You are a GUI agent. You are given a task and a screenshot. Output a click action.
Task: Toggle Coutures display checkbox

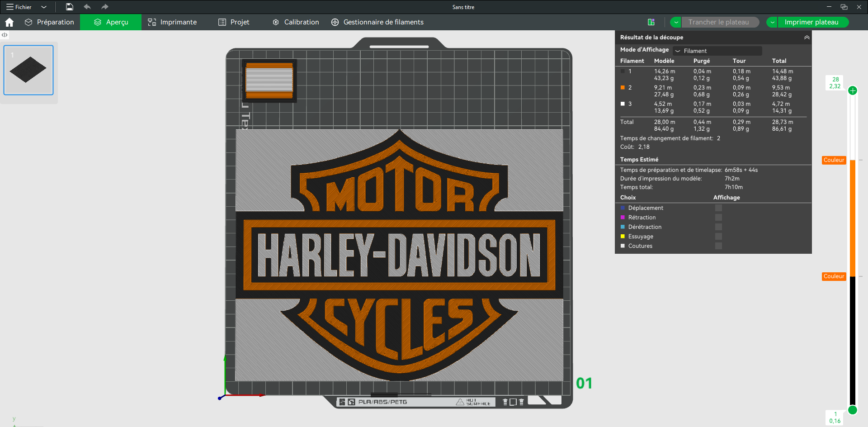pos(718,246)
